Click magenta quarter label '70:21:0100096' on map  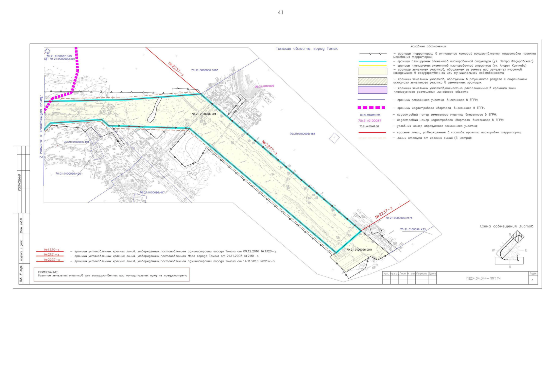[x=264, y=86]
